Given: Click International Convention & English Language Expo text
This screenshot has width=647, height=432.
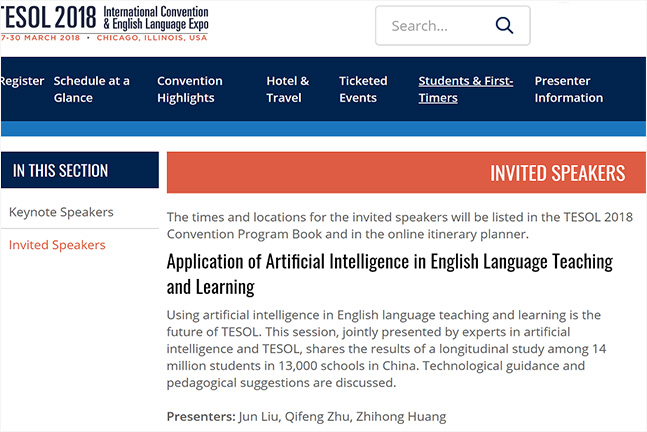Looking at the screenshot, I should pyautogui.click(x=156, y=15).
